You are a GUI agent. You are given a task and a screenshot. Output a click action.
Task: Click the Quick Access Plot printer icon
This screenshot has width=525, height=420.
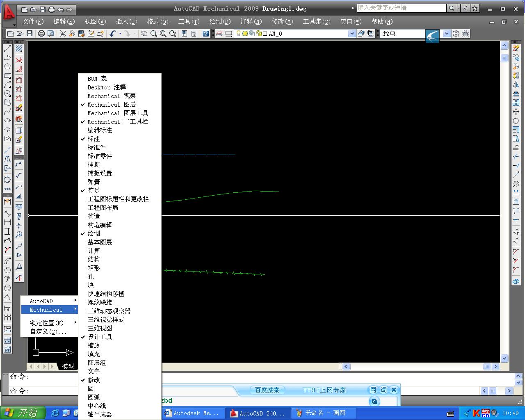pos(51,9)
